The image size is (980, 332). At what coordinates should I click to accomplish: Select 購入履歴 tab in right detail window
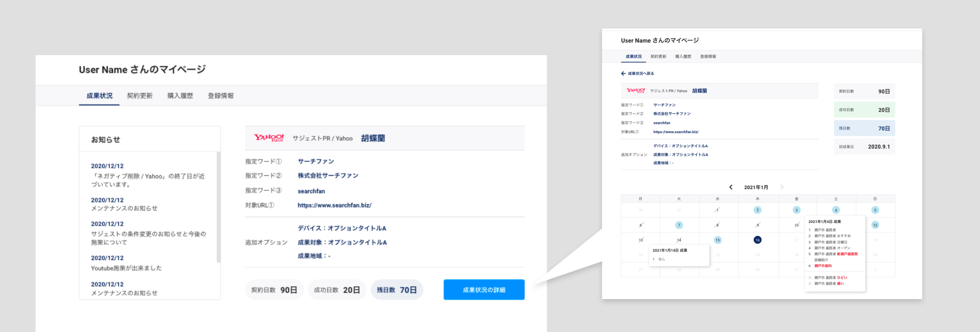(x=683, y=57)
